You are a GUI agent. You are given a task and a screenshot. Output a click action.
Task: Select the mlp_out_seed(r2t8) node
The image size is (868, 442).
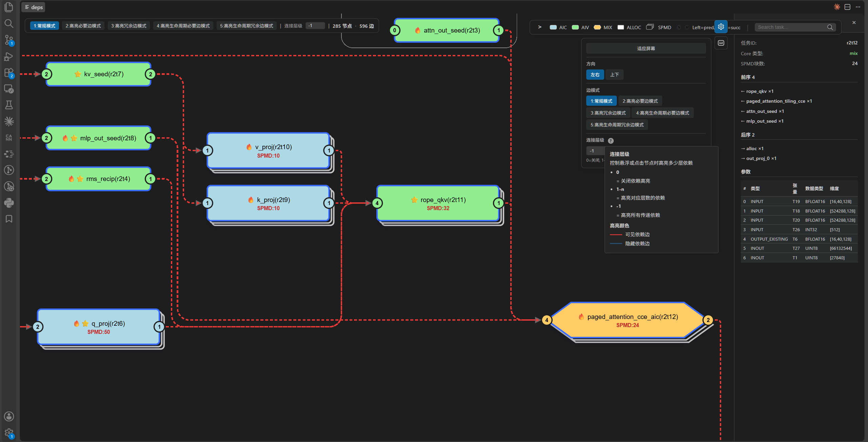[99, 138]
